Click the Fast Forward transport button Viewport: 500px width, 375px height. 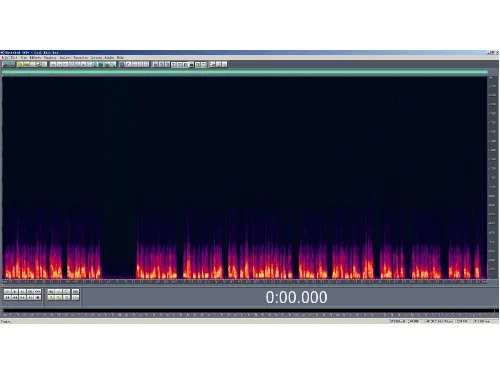click(22, 297)
